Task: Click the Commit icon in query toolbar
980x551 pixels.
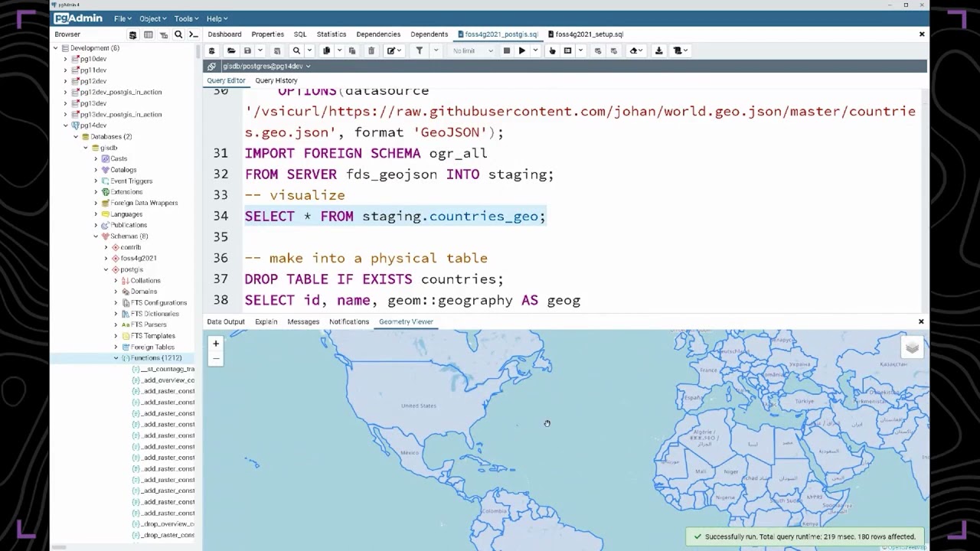Action: pyautogui.click(x=598, y=51)
